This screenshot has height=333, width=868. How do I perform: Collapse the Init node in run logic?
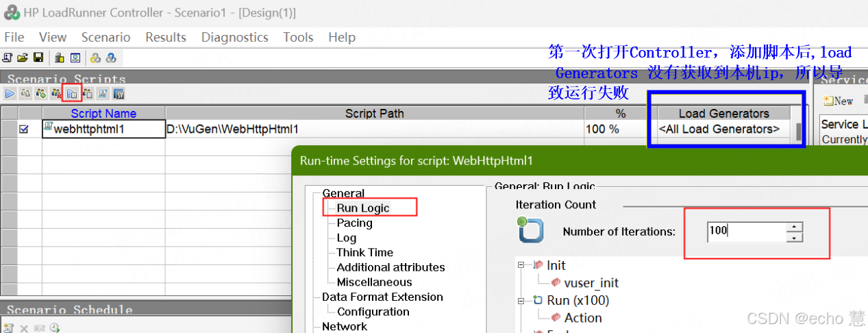point(521,265)
